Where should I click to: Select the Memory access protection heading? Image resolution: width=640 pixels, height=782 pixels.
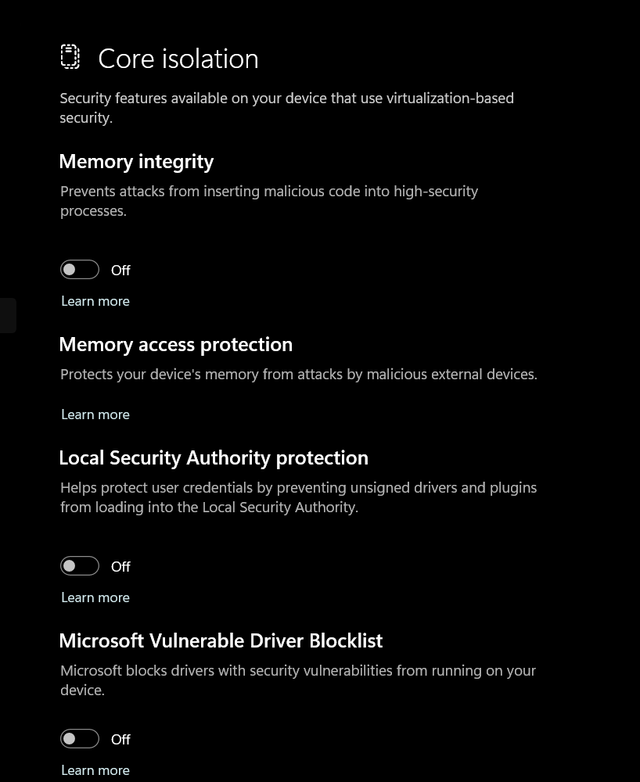coord(176,344)
